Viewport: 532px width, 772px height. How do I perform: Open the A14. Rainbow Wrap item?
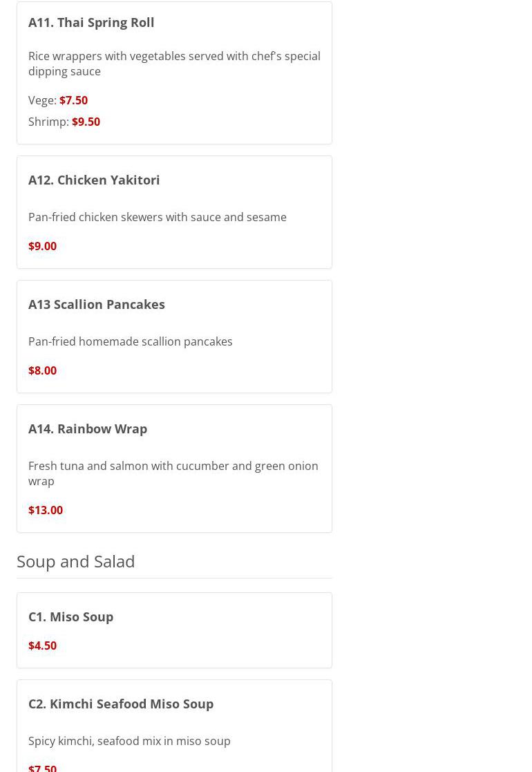(88, 429)
